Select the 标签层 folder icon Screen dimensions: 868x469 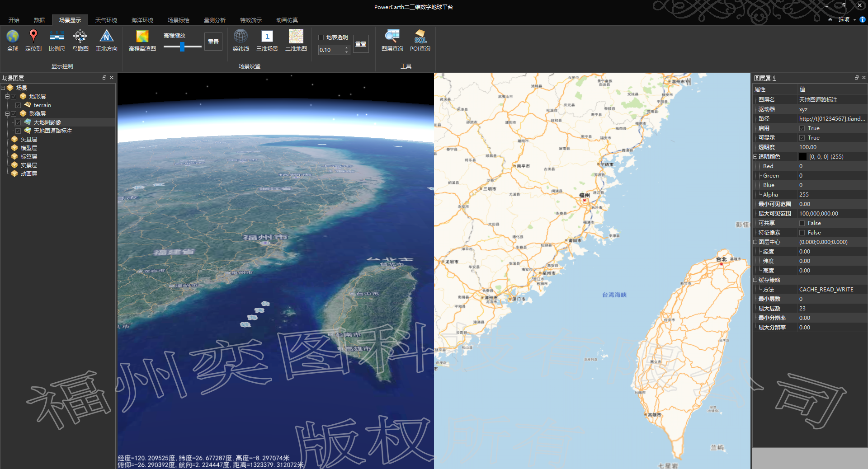coord(14,156)
